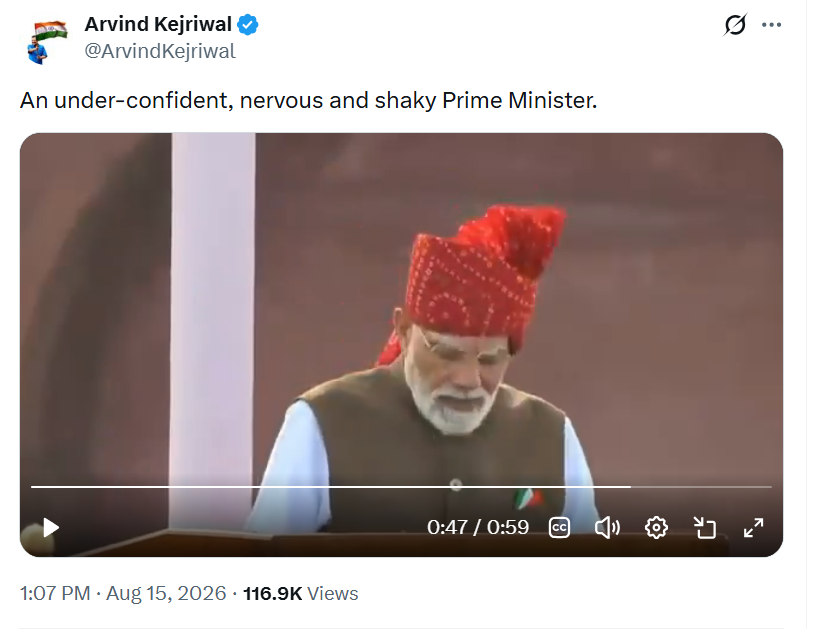Click the 0:47 / 0:59 time display
The image size is (837, 629).
(478, 528)
